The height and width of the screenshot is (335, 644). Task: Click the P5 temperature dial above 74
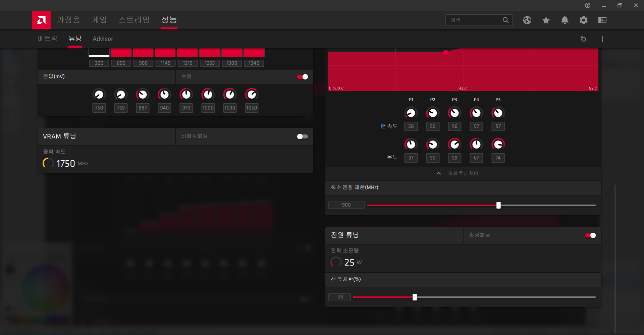pos(498,145)
